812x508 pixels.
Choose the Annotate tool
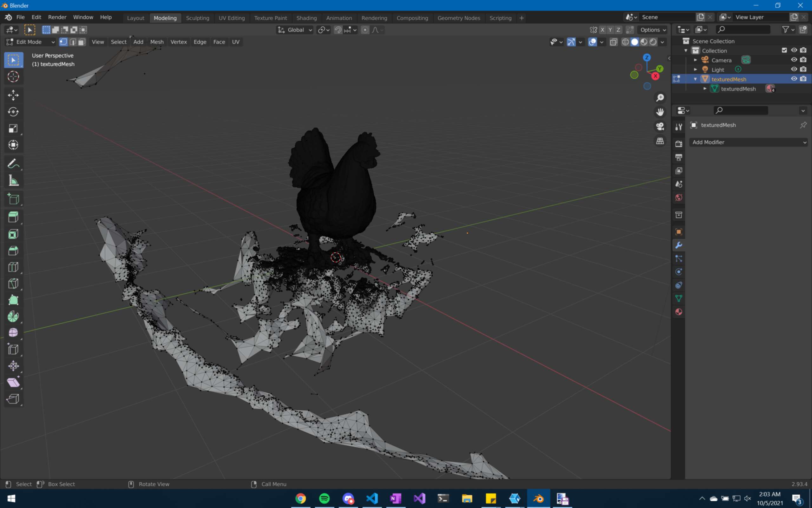click(13, 164)
